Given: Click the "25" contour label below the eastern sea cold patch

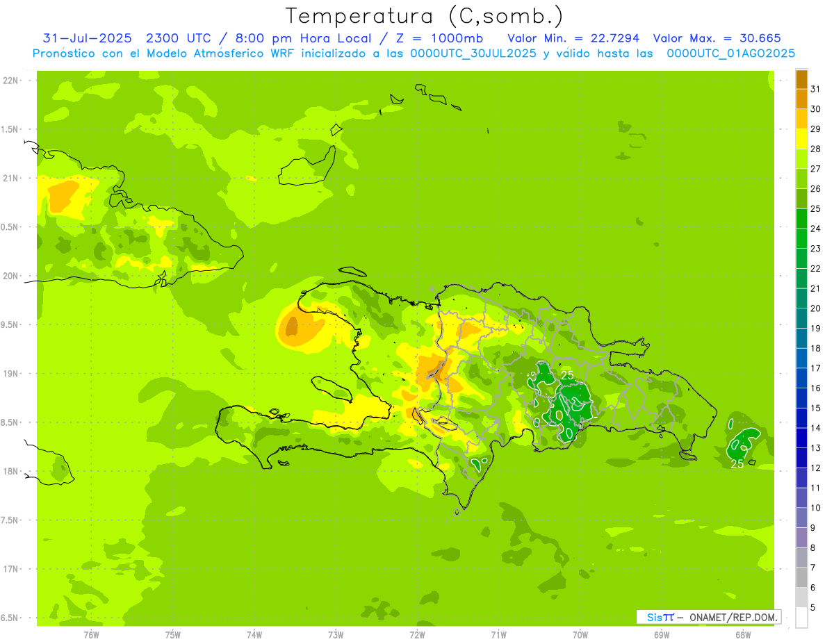Looking at the screenshot, I should 737,463.
